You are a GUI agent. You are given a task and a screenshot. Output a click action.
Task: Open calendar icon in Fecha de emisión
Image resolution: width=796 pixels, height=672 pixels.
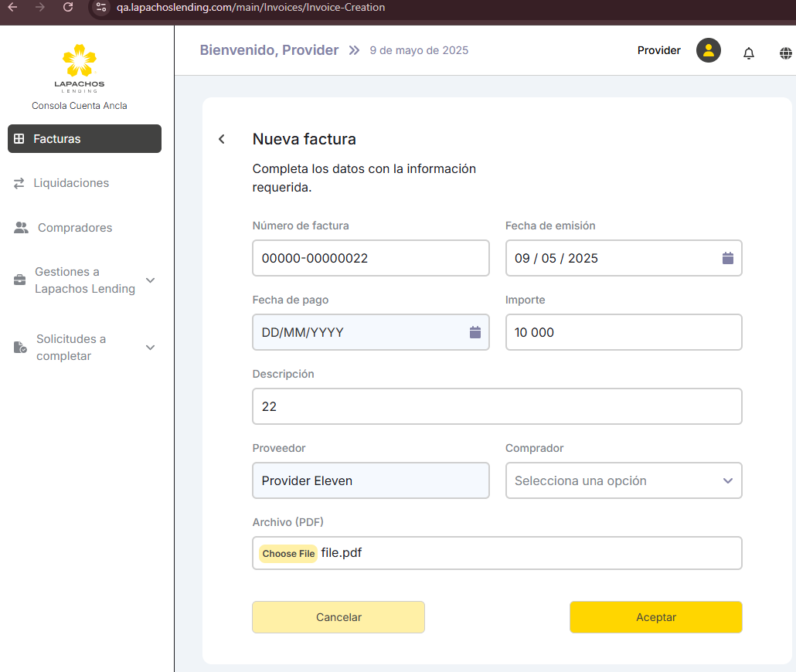727,258
